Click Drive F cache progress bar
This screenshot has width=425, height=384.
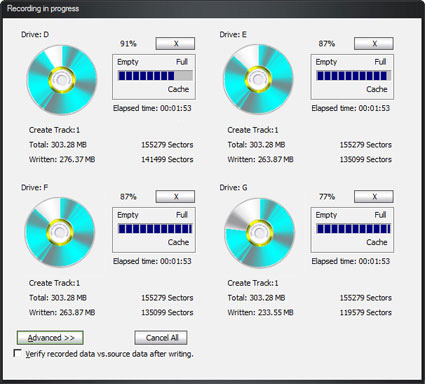point(155,229)
